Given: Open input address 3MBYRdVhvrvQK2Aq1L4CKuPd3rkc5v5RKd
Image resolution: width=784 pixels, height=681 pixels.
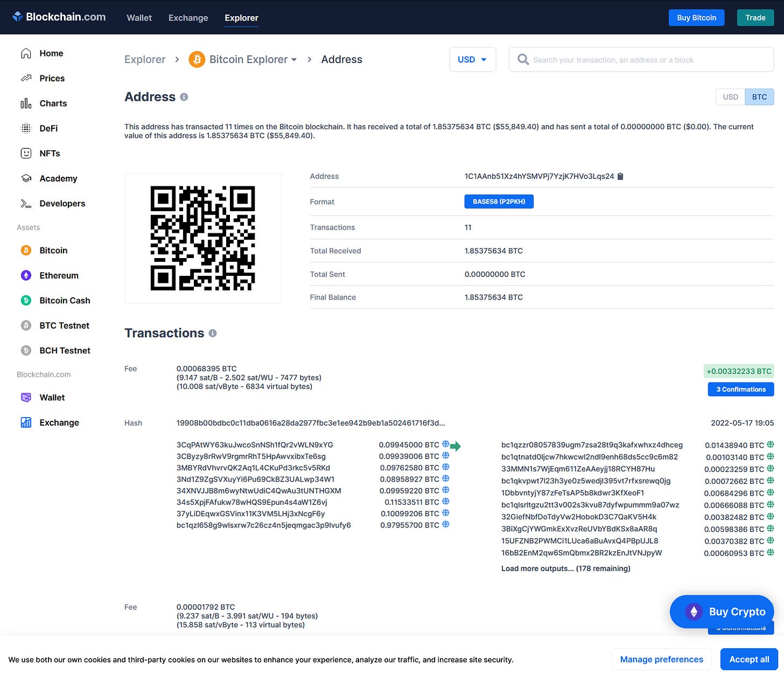Looking at the screenshot, I should coord(253,468).
